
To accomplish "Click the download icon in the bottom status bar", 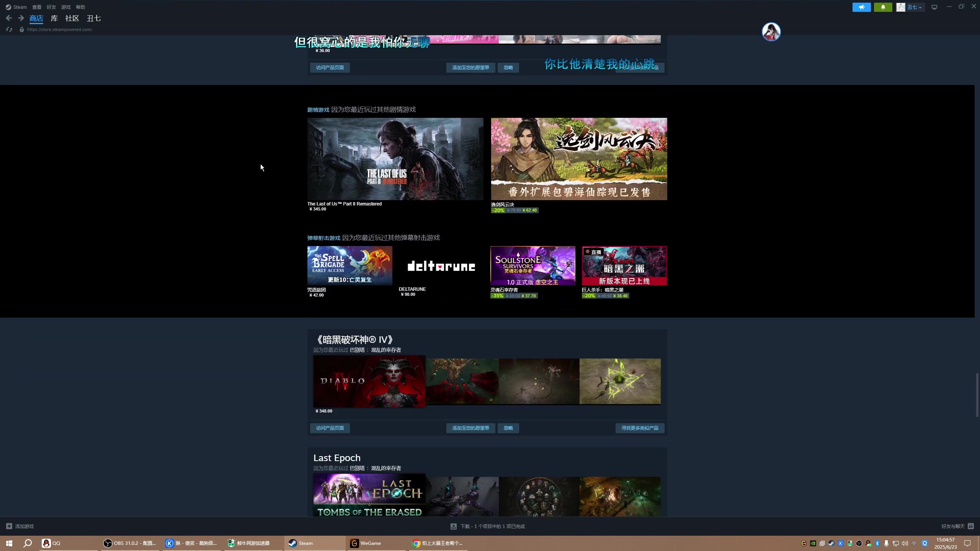I will point(454,526).
